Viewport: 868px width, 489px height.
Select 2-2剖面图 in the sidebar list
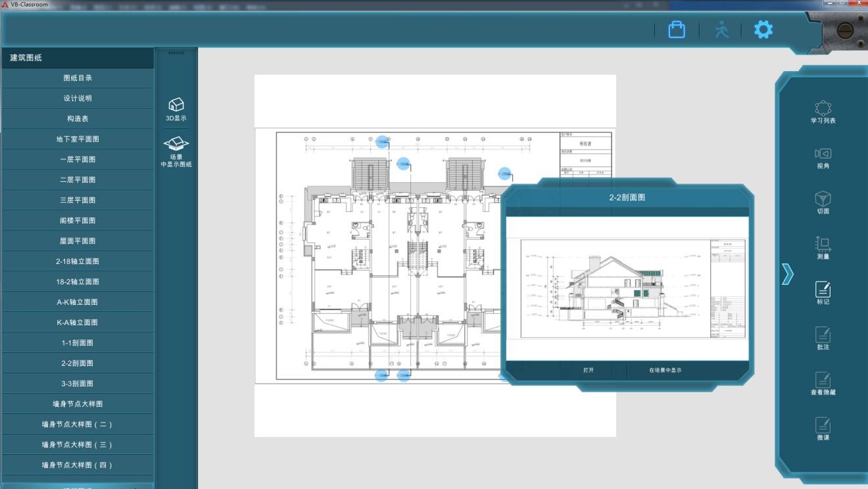coord(78,363)
